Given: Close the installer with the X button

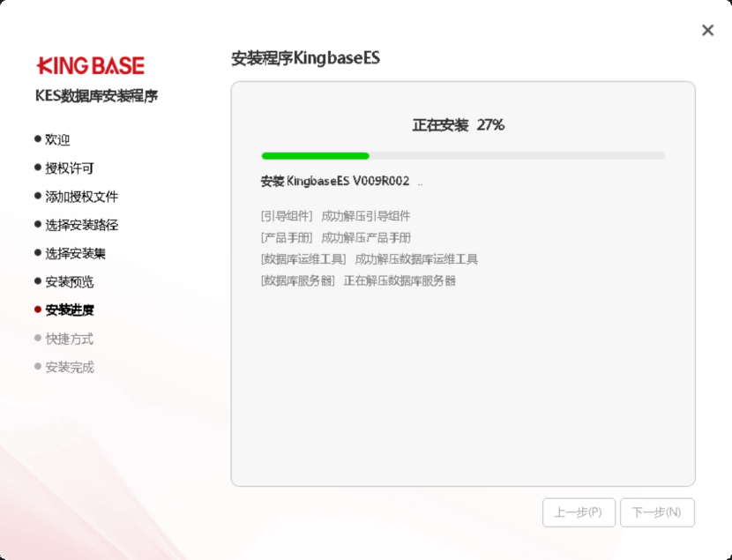Looking at the screenshot, I should click(x=707, y=30).
